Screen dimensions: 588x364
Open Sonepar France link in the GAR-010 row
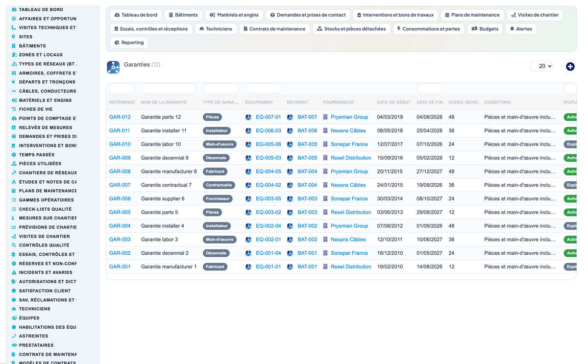click(x=349, y=145)
